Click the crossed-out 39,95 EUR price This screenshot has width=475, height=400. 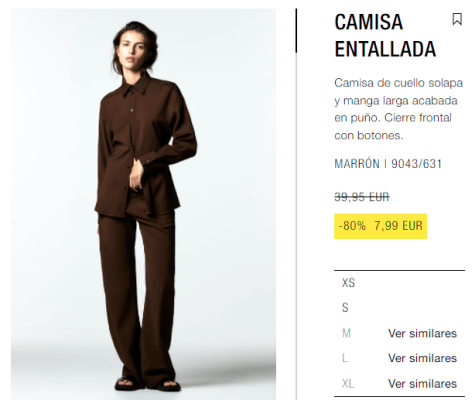click(362, 197)
